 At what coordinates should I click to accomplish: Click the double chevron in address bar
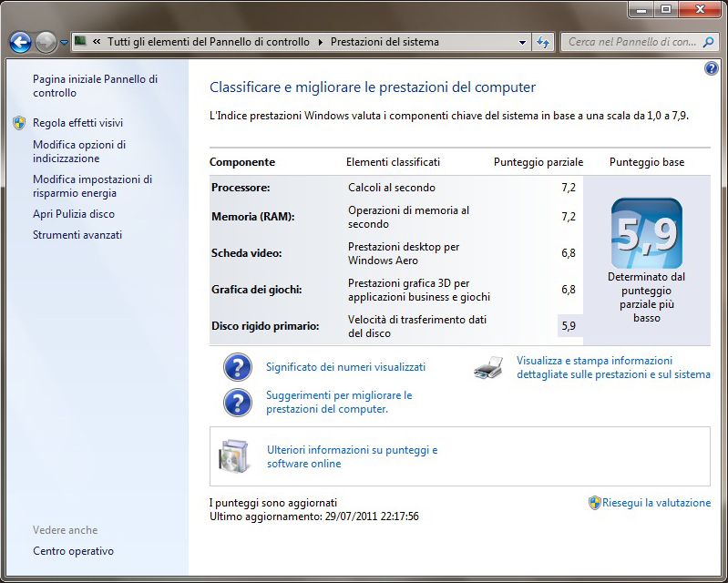coord(97,42)
